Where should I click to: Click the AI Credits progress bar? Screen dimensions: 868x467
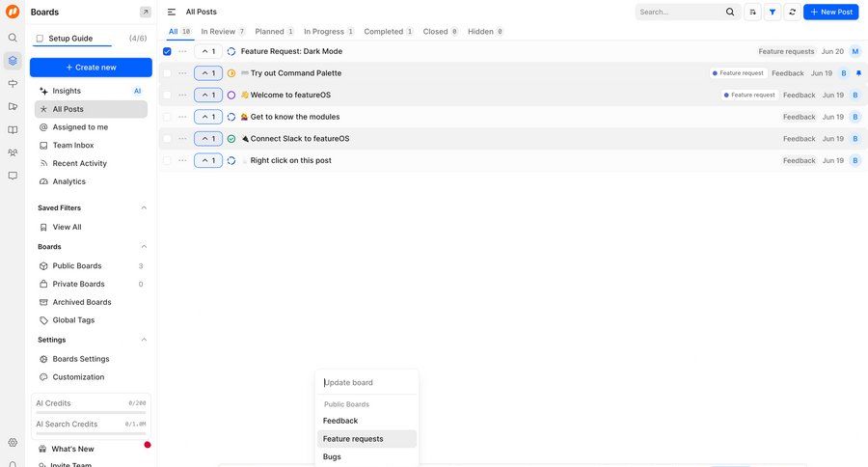(91, 413)
